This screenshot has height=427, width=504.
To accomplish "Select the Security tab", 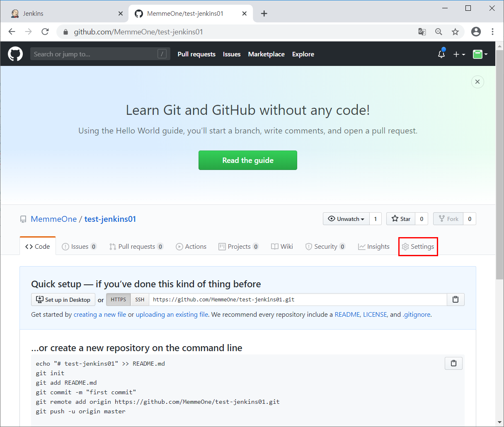I will pyautogui.click(x=325, y=247).
